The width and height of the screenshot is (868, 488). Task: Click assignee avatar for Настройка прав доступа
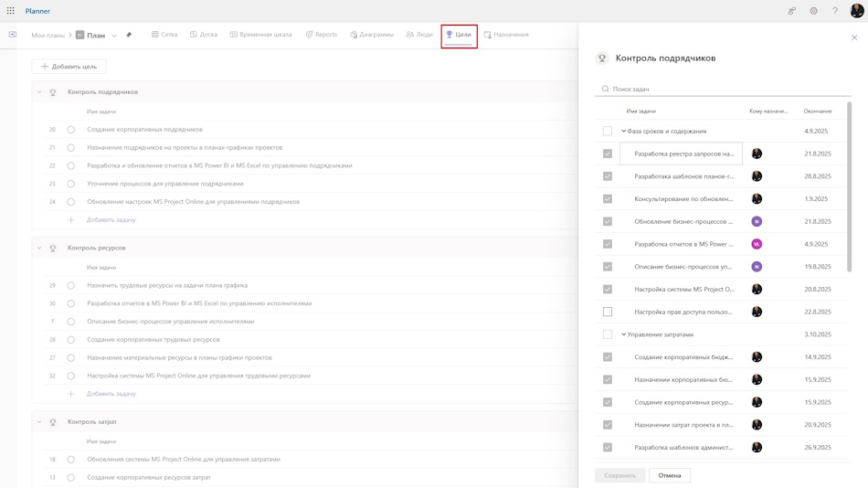757,312
